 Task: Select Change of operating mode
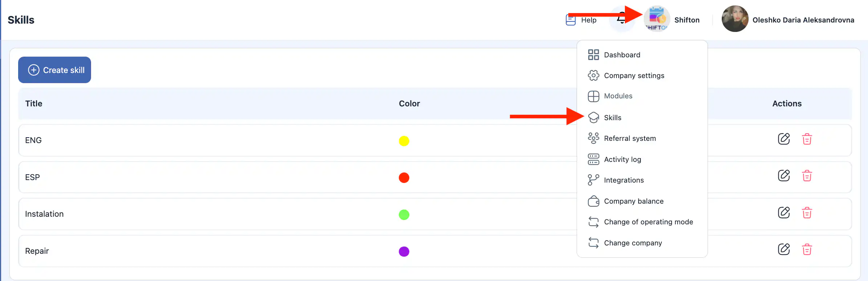(x=648, y=222)
